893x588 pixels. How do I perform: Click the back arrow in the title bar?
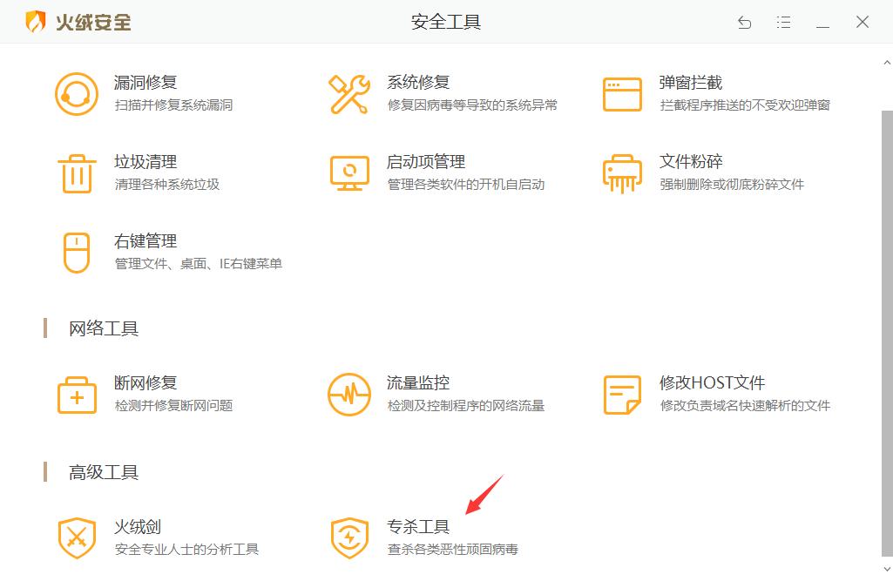(x=744, y=23)
